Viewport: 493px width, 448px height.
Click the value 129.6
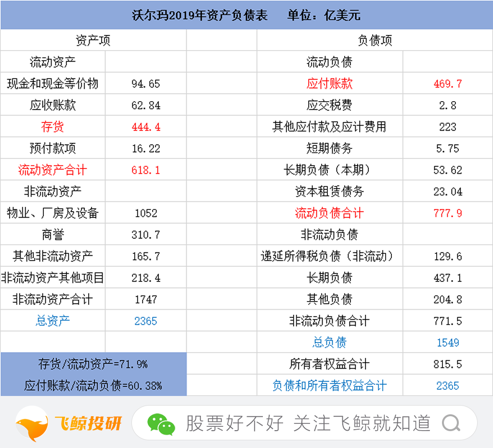(x=448, y=256)
